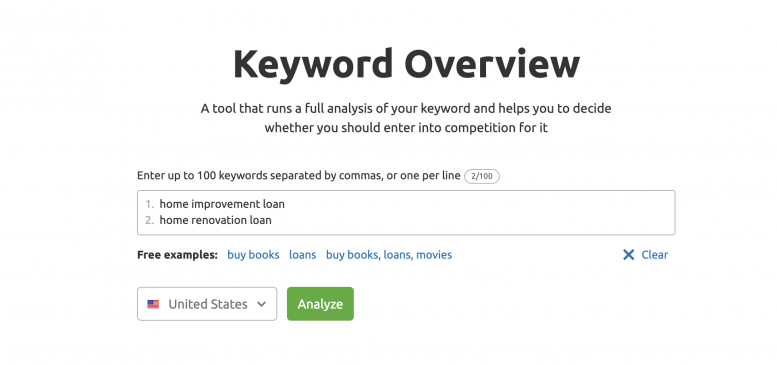The height and width of the screenshot is (365, 777).
Task: Click the tool description paragraph text
Action: coord(406,118)
